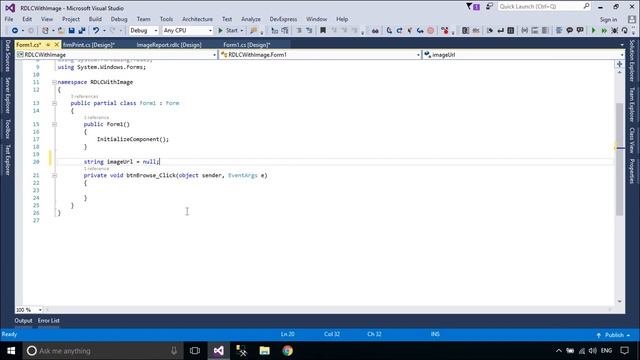The image size is (640, 360).
Task: Click the Open File folder icon
Action: point(61,31)
